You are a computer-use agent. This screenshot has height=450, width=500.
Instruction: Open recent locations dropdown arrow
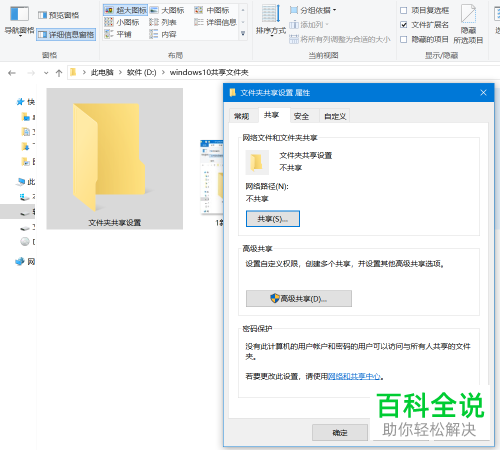pos(46,73)
